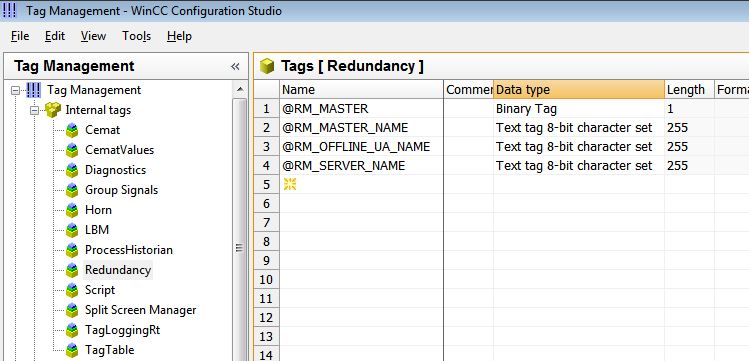Open the Tools menu
749x361 pixels.
pyautogui.click(x=136, y=36)
